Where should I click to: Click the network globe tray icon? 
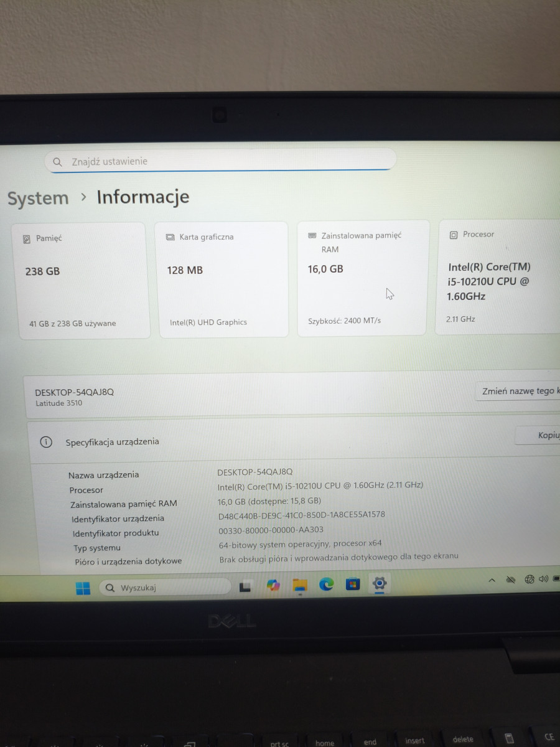(530, 580)
